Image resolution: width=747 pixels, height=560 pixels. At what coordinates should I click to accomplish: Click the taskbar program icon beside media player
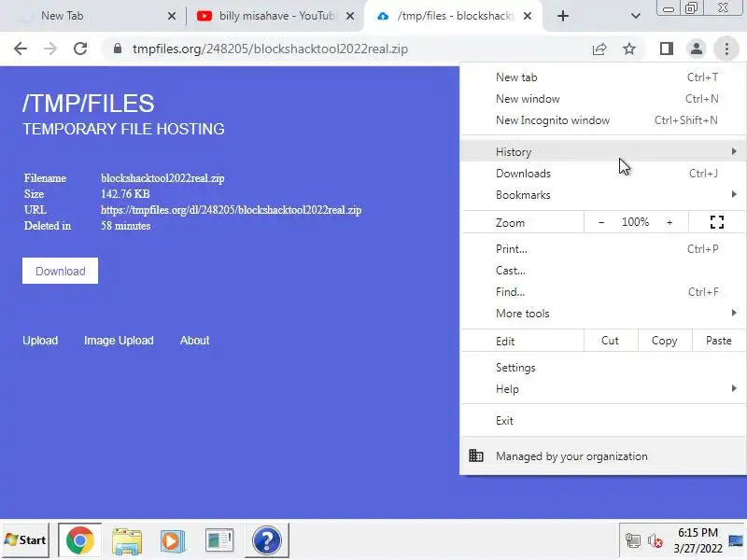(x=219, y=541)
